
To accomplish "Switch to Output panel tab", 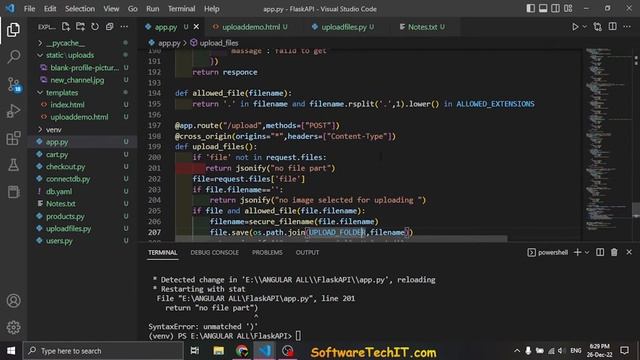I will click(307, 253).
